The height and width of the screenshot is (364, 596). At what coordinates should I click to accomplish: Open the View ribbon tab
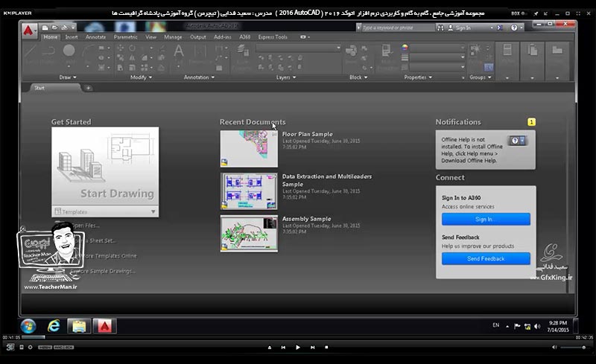click(x=151, y=37)
